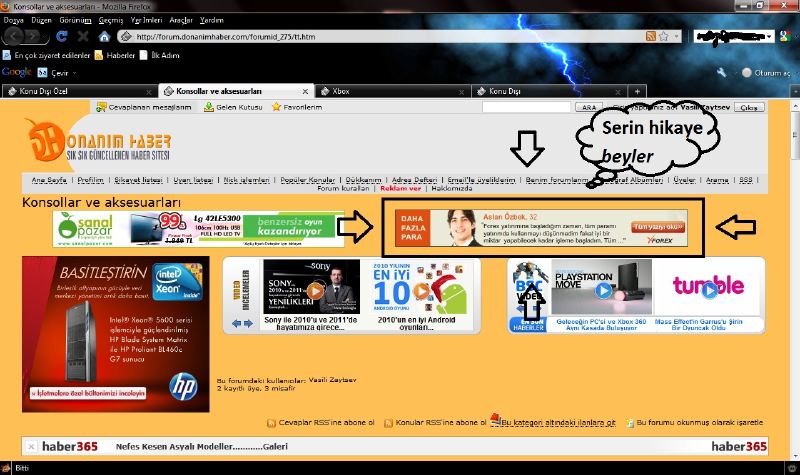Switch to the Konu Dışı Özel tab
This screenshot has height=475, width=800.
50,91
